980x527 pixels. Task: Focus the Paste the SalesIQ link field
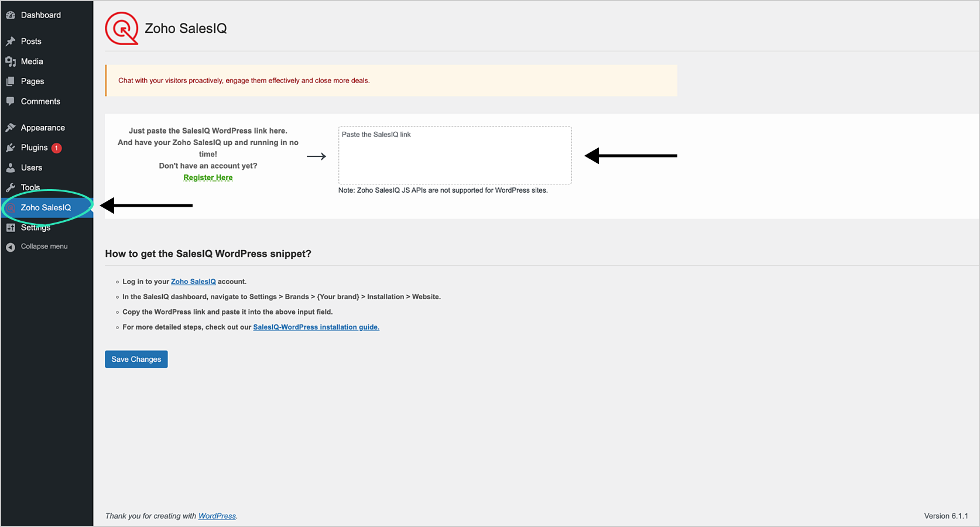(455, 155)
